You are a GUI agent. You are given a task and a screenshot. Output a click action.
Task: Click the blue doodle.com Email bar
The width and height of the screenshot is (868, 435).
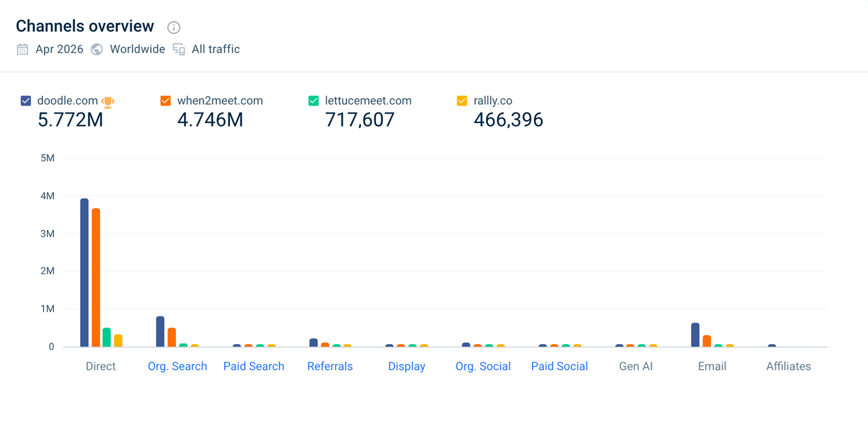[x=696, y=335]
